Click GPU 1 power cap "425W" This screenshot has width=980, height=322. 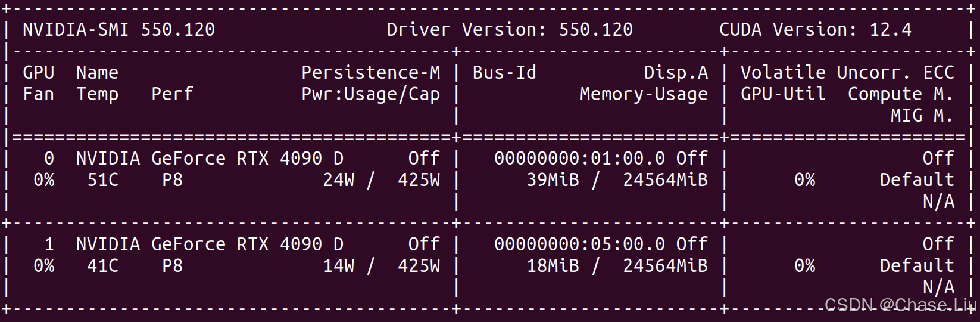tap(419, 265)
